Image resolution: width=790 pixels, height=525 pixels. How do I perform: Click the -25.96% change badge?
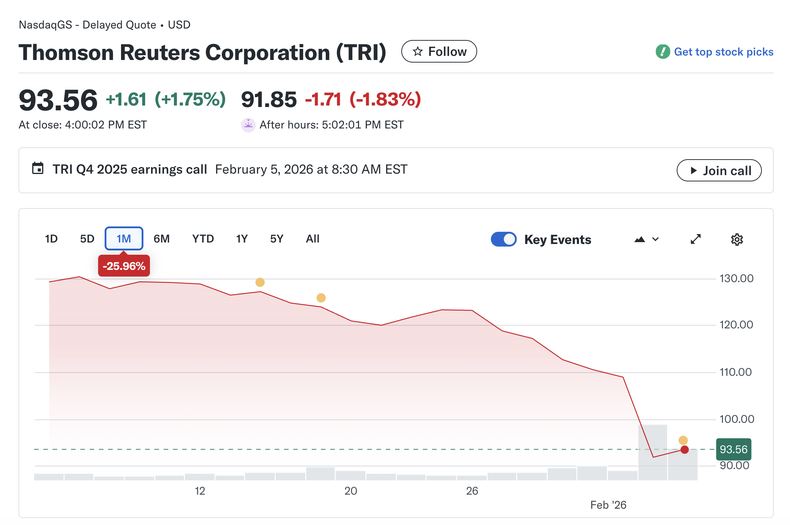(124, 266)
